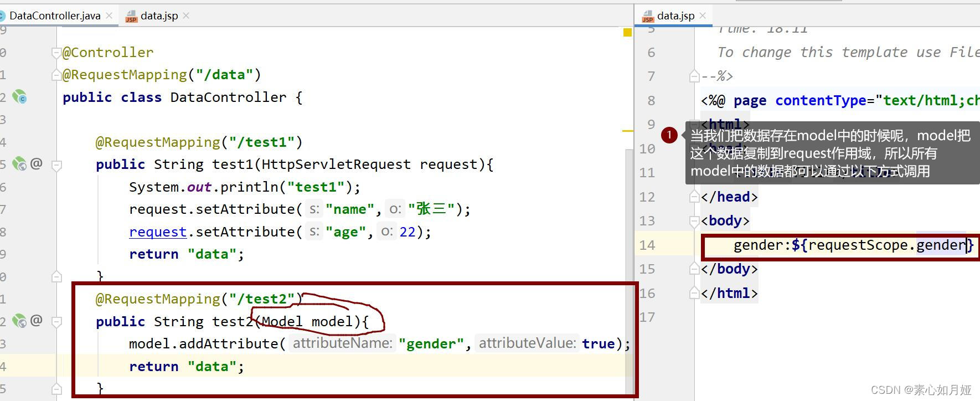Collapse the @RequestMapping("/data") fold marker
Viewport: 980px width, 401px height.
(56, 75)
